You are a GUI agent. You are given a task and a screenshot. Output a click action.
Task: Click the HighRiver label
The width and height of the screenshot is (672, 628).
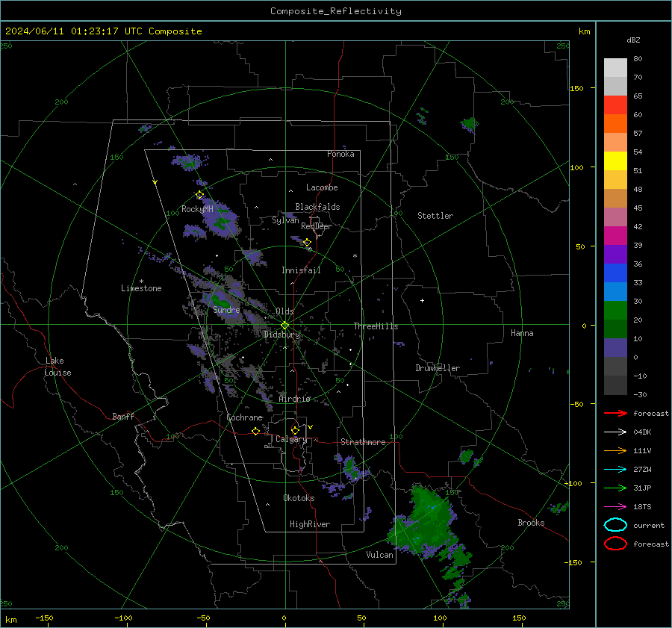tap(310, 524)
